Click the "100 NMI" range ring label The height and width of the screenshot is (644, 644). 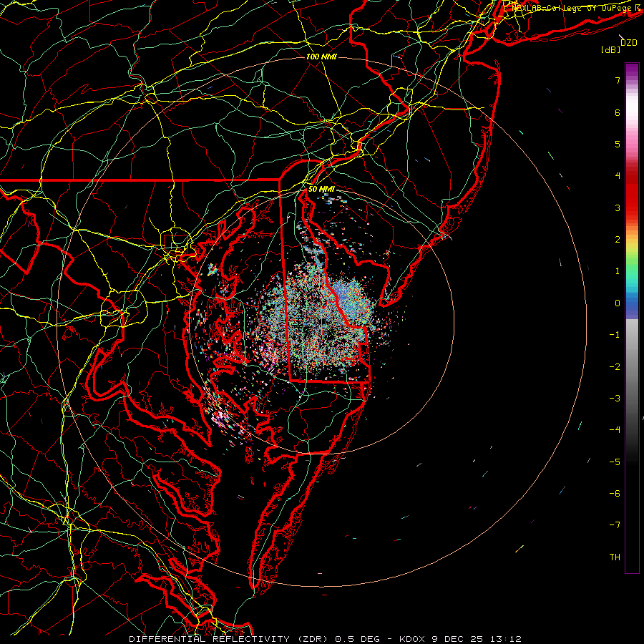pyautogui.click(x=321, y=57)
